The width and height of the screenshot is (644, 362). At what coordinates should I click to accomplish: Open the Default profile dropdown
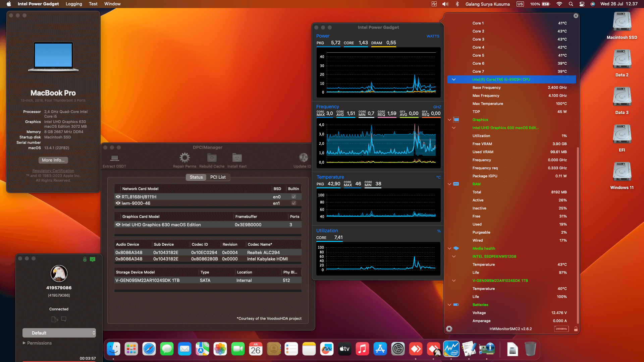click(x=59, y=333)
